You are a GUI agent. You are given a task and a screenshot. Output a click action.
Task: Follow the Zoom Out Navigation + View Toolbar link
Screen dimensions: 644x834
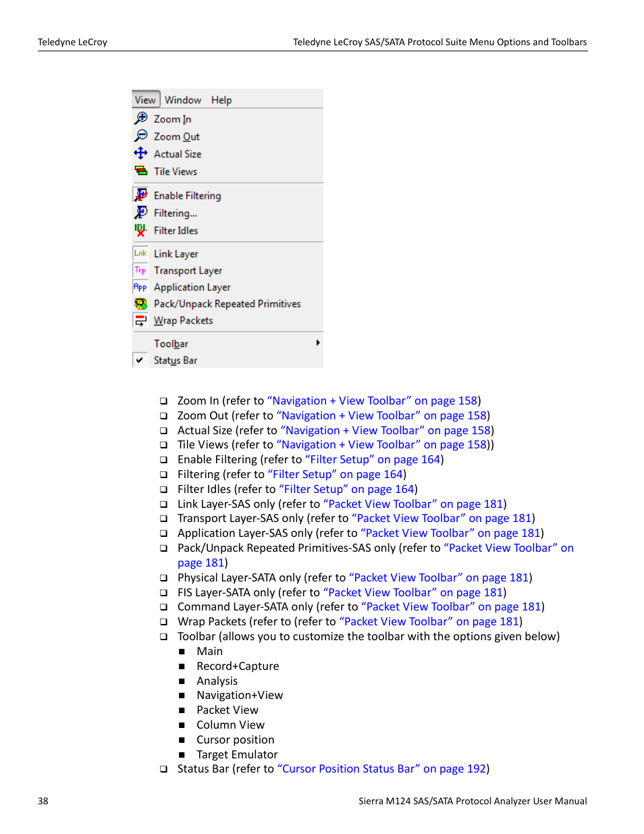coord(381,415)
